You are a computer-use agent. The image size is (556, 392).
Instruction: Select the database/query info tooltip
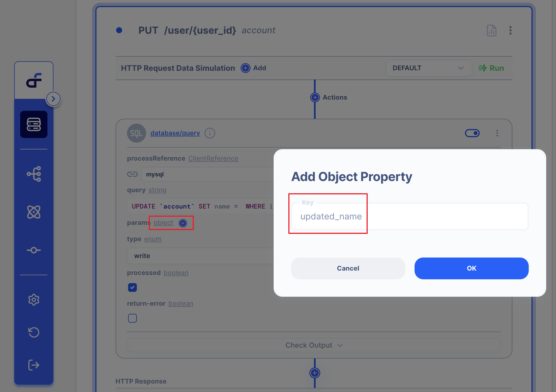coord(210,133)
